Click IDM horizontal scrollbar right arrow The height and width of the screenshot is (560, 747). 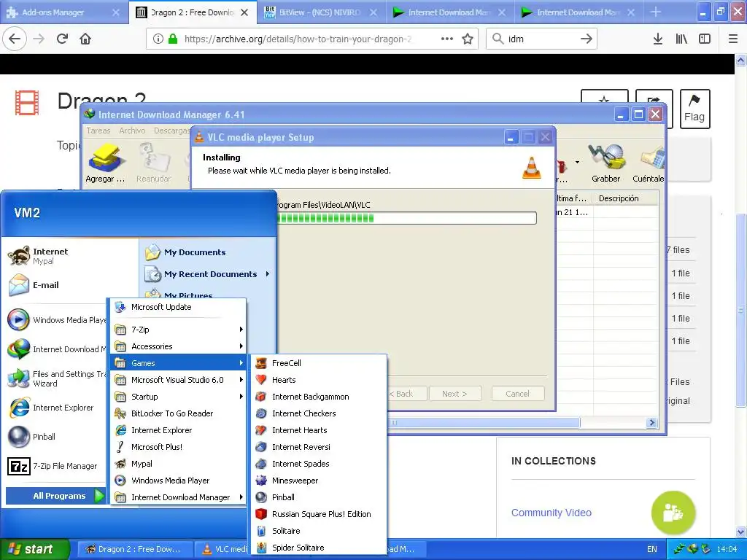[651, 422]
